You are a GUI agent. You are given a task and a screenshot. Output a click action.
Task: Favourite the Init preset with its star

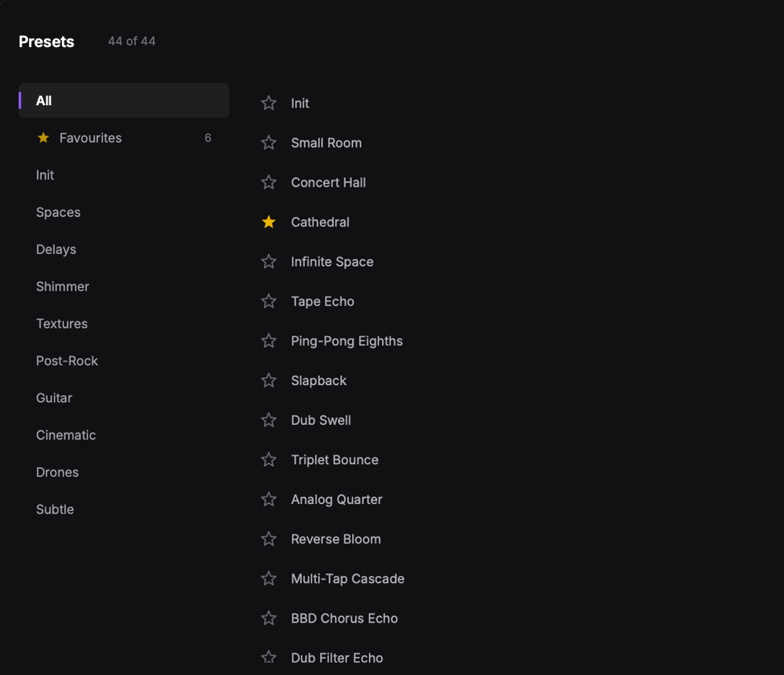tap(268, 103)
